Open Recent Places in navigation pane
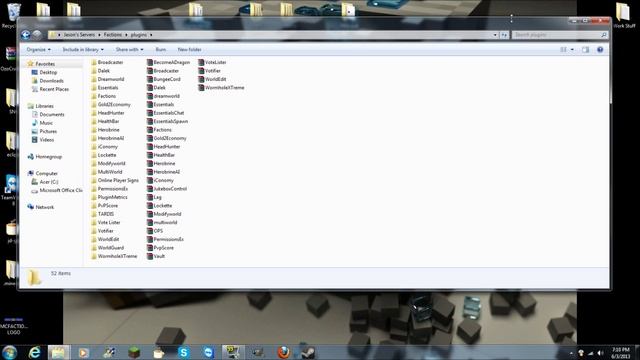640x360 pixels. pos(54,89)
